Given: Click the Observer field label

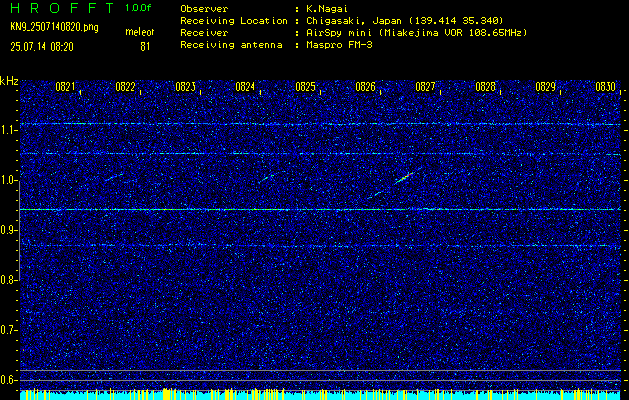Looking at the screenshot, I should coord(204,9).
